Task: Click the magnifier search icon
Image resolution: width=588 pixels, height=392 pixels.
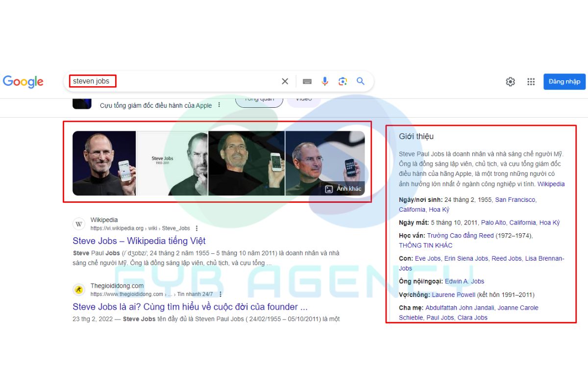Action: pyautogui.click(x=361, y=81)
